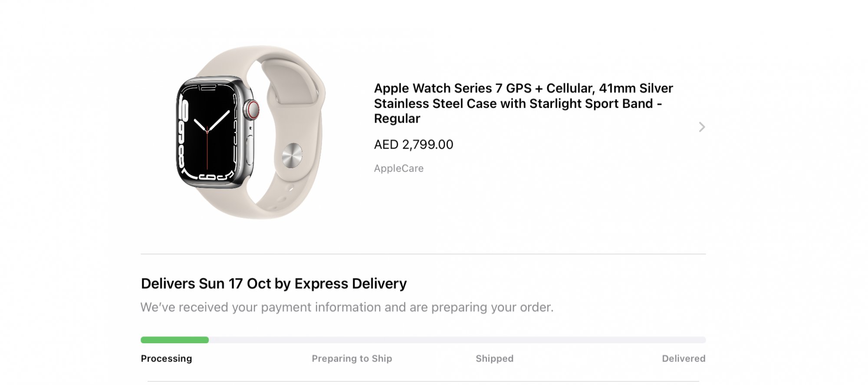This screenshot has height=385, width=868.
Task: Select the Delivered status step
Action: (x=683, y=358)
